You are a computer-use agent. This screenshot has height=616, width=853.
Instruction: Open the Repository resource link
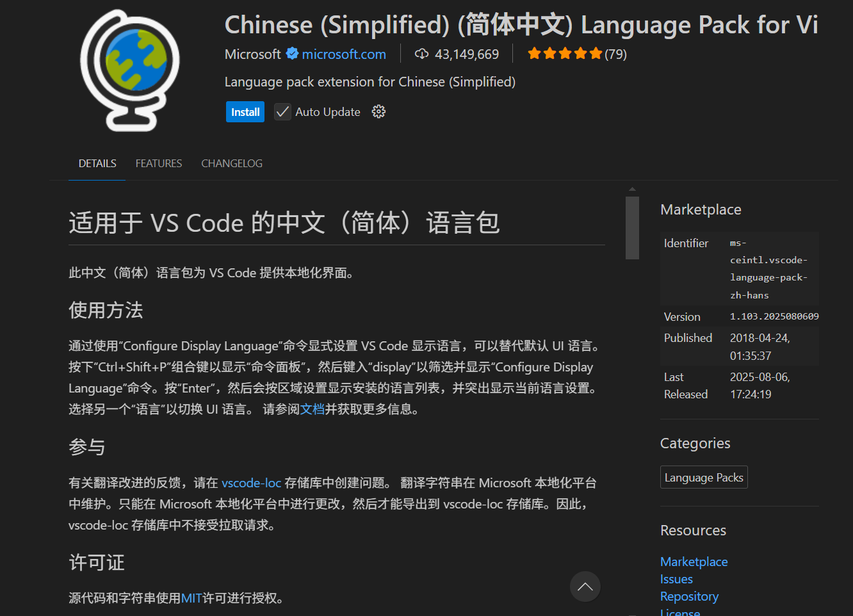pos(690,596)
